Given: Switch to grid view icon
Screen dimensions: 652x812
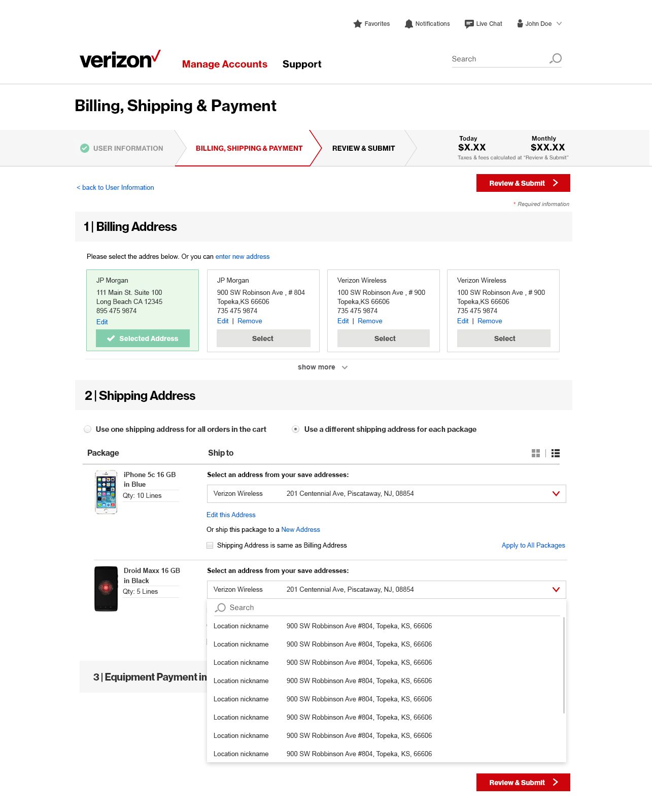Looking at the screenshot, I should tap(536, 453).
